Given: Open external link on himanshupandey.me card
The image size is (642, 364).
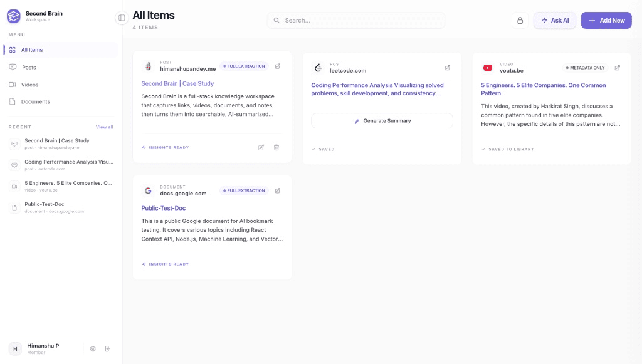Looking at the screenshot, I should tap(278, 66).
